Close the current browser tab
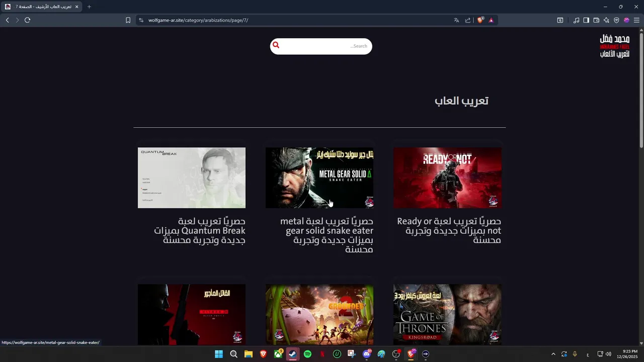 [76, 7]
